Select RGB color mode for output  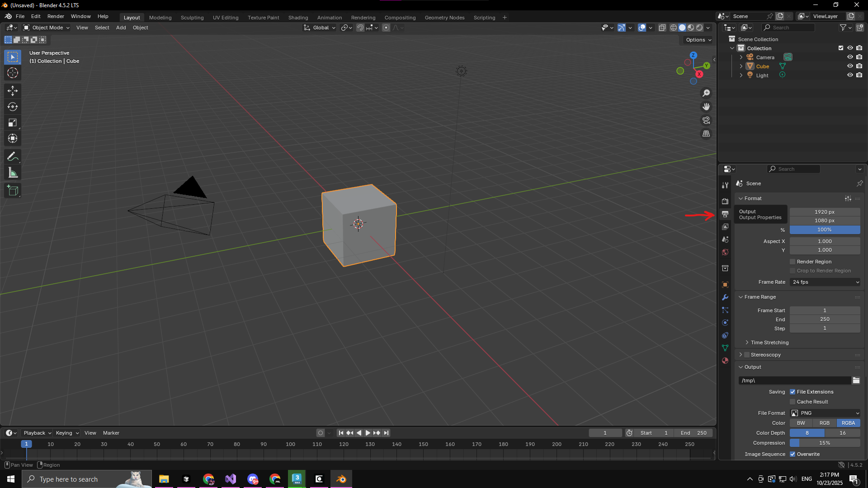(824, 423)
